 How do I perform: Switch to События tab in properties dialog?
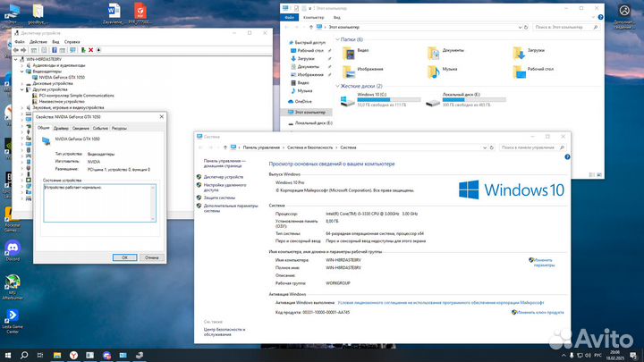pyautogui.click(x=100, y=128)
